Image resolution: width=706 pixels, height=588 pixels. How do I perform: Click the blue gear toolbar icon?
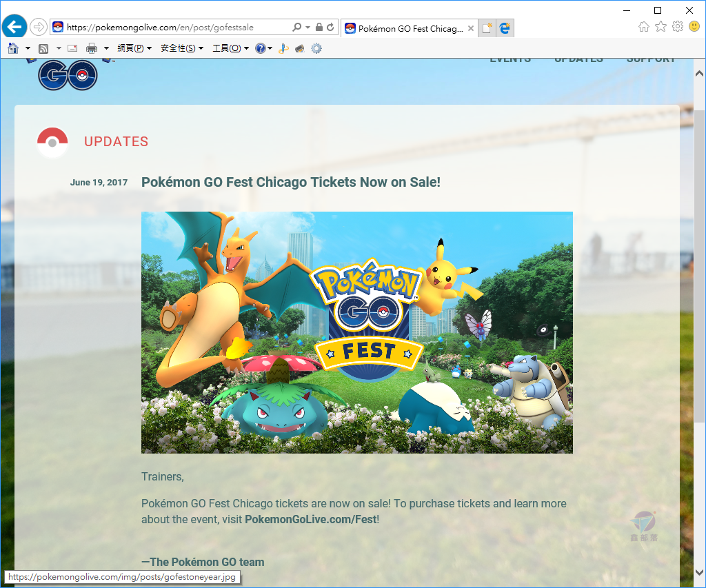(316, 48)
